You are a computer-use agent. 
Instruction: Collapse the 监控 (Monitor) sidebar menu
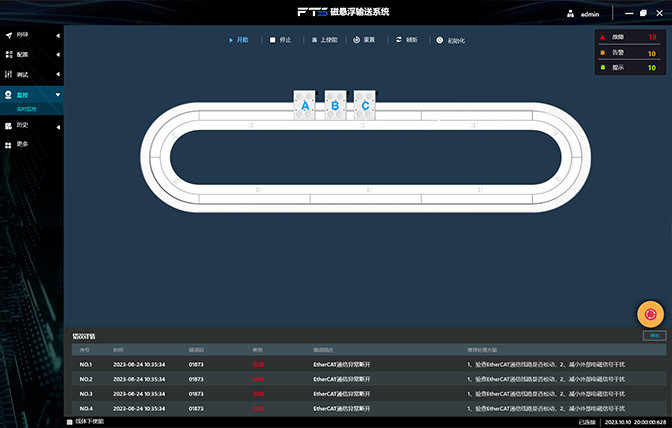(x=30, y=94)
